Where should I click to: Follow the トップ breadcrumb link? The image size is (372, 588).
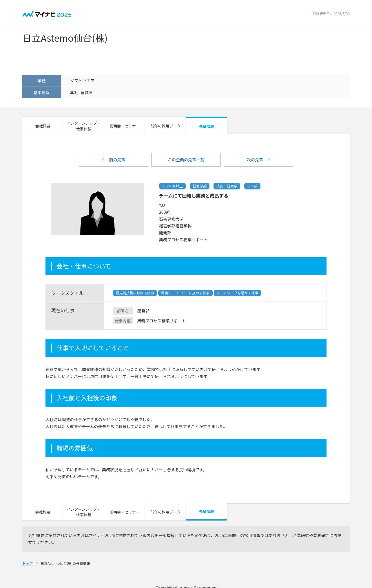[x=28, y=563]
